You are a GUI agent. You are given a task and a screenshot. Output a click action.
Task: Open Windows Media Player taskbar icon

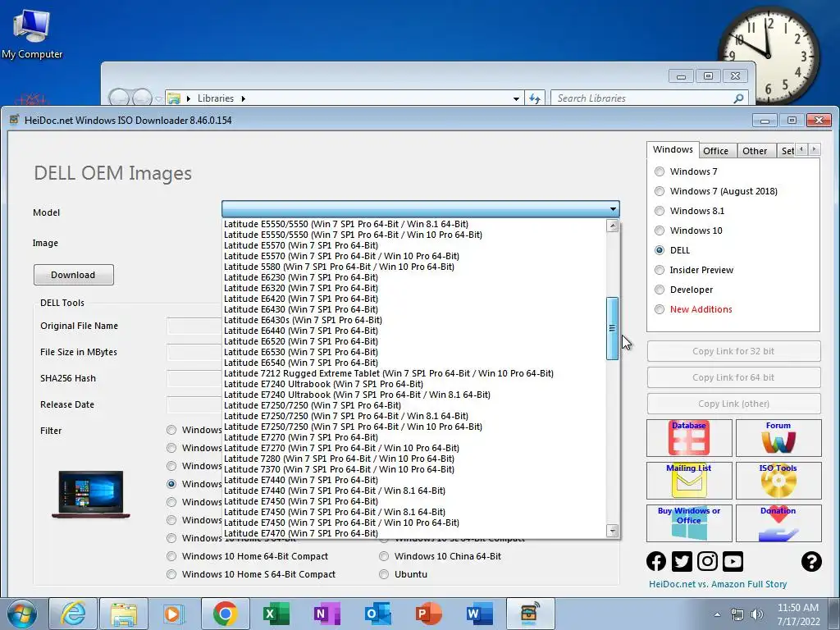[x=174, y=614]
